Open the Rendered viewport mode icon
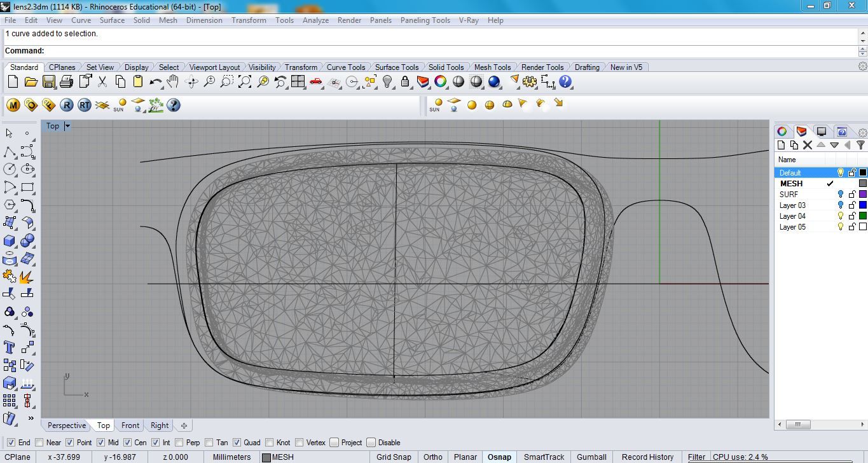868x463 pixels. click(x=494, y=81)
